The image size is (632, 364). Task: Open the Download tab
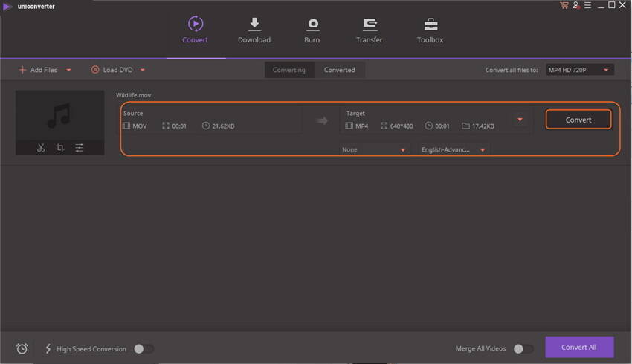[x=254, y=30]
